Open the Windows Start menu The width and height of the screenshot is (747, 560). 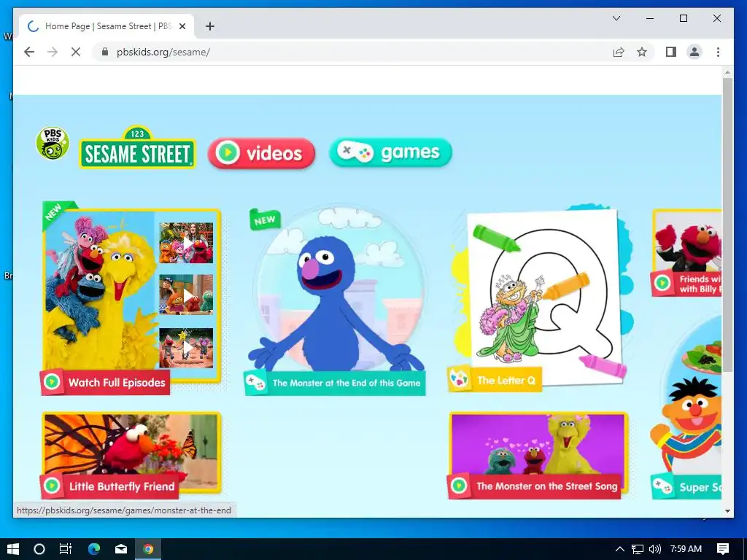[x=13, y=549]
